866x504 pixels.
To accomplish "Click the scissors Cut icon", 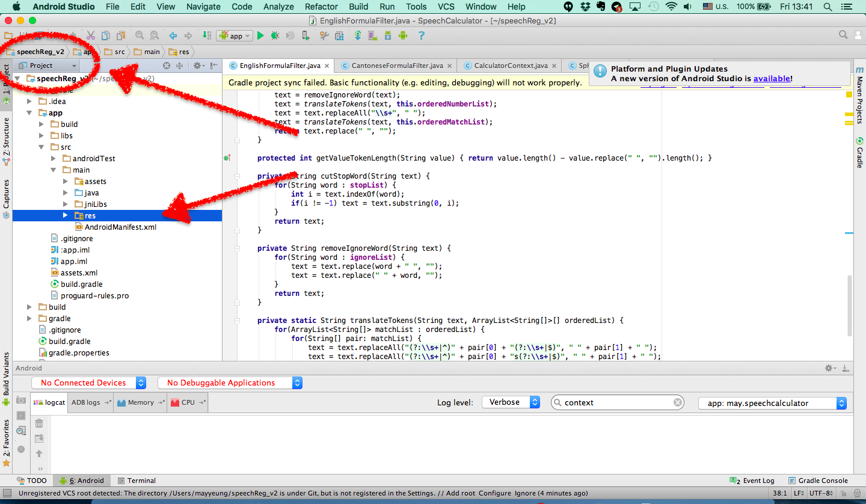I will (x=91, y=36).
